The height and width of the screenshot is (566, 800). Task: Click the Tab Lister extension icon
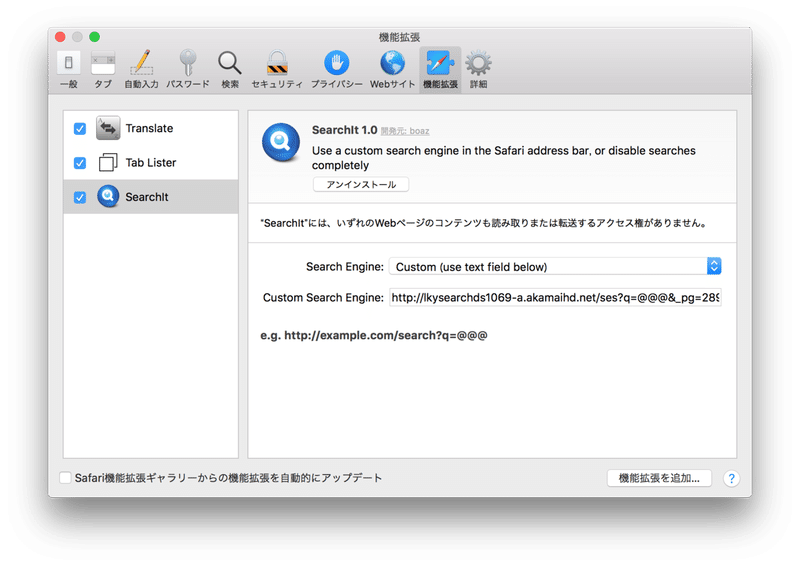click(108, 162)
